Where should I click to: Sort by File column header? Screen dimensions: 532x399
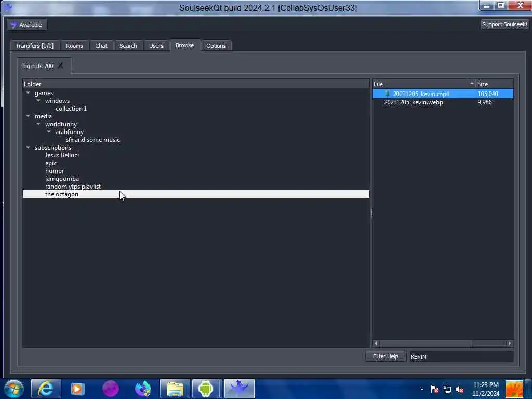click(424, 84)
